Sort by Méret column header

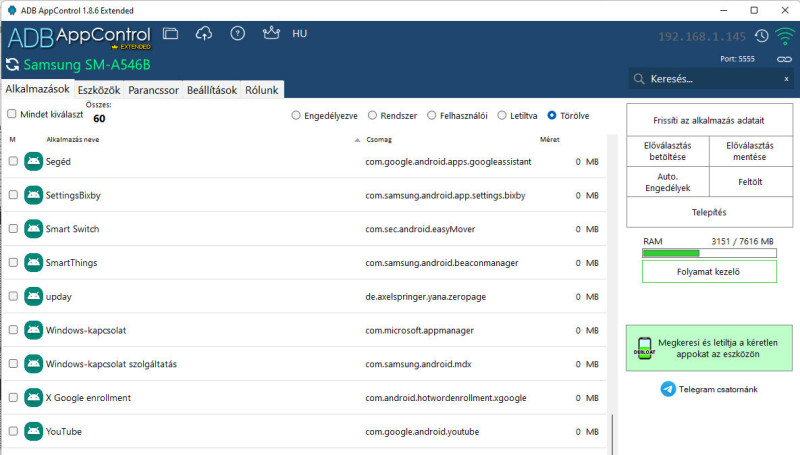click(x=549, y=139)
